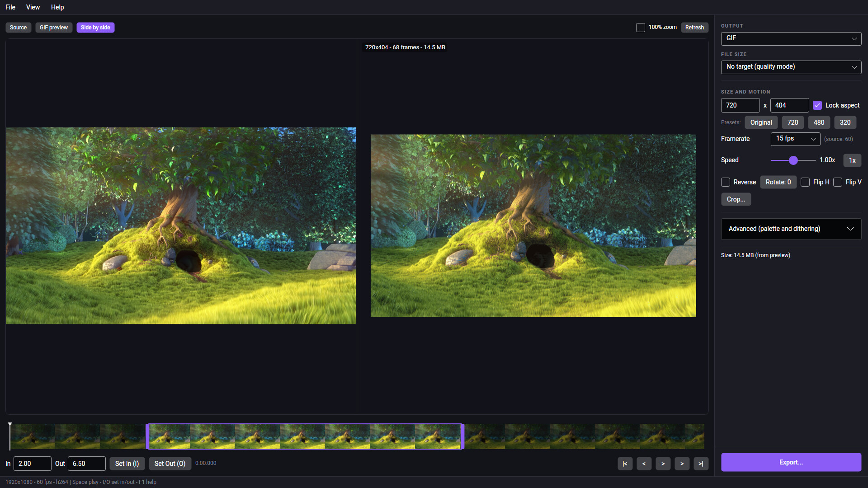Select Side by side view
868x488 pixels.
[95, 28]
